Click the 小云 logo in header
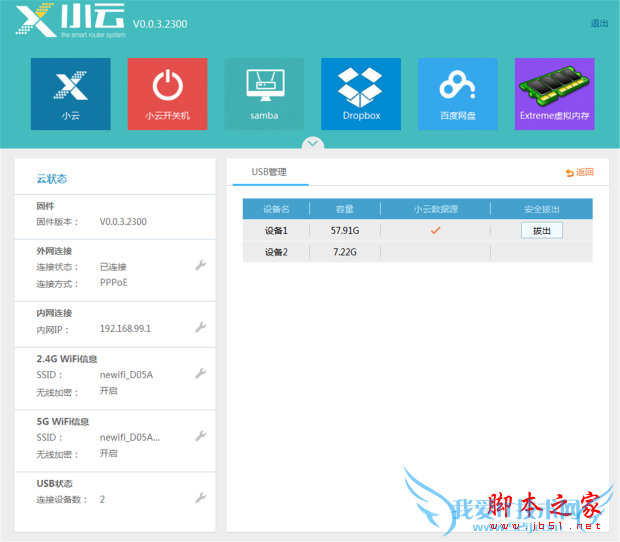The image size is (620, 542). (70, 21)
